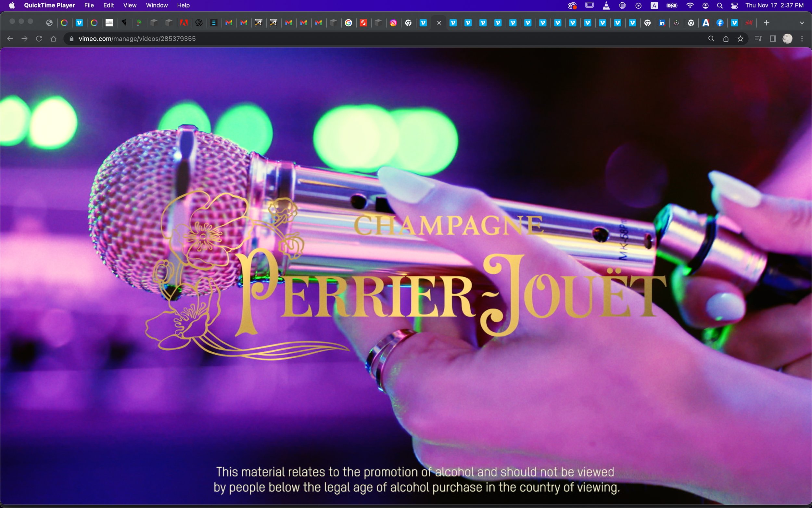The height and width of the screenshot is (508, 812).
Task: Share this page using the share icon
Action: click(726, 39)
